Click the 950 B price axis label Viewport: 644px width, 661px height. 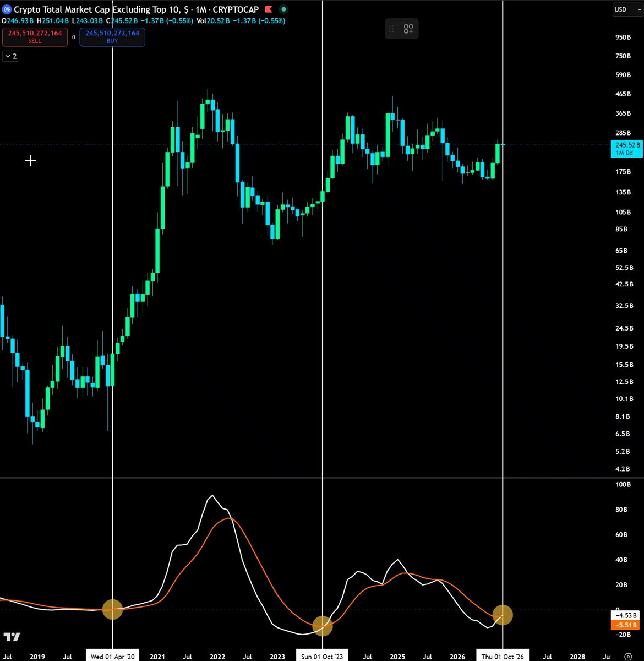623,37
